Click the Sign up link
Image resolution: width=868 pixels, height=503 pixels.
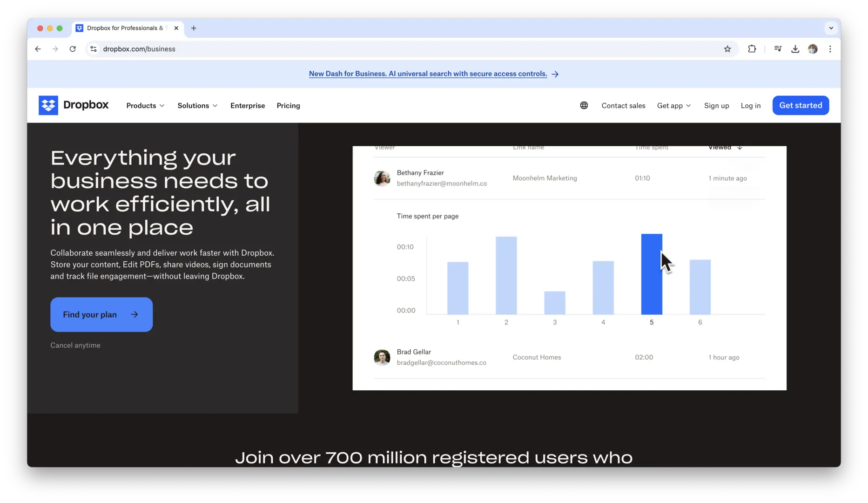coord(716,106)
